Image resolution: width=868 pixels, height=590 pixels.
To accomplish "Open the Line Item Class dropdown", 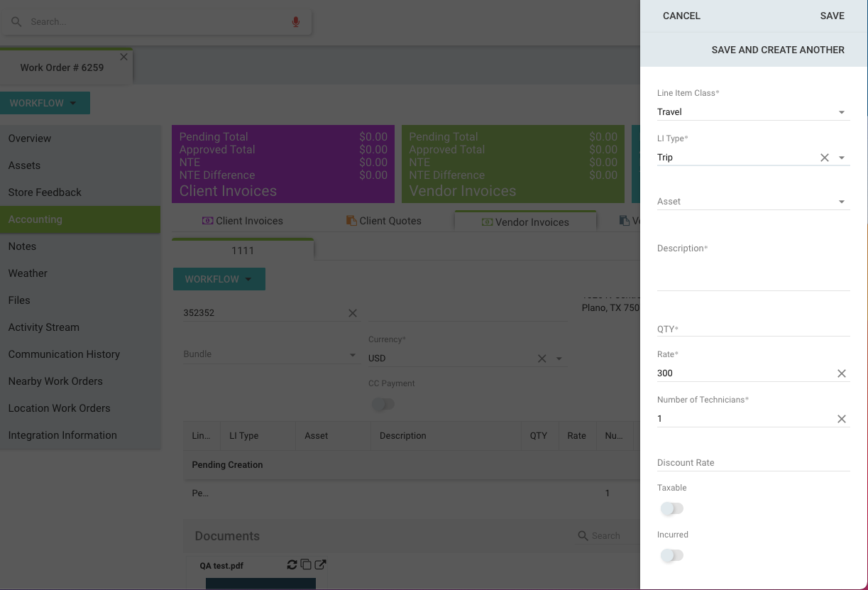I will [x=841, y=111].
